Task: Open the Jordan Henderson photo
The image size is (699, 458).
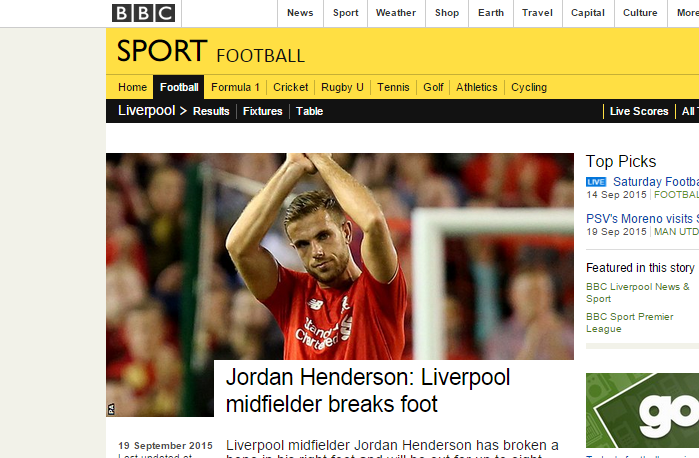Action: point(340,256)
